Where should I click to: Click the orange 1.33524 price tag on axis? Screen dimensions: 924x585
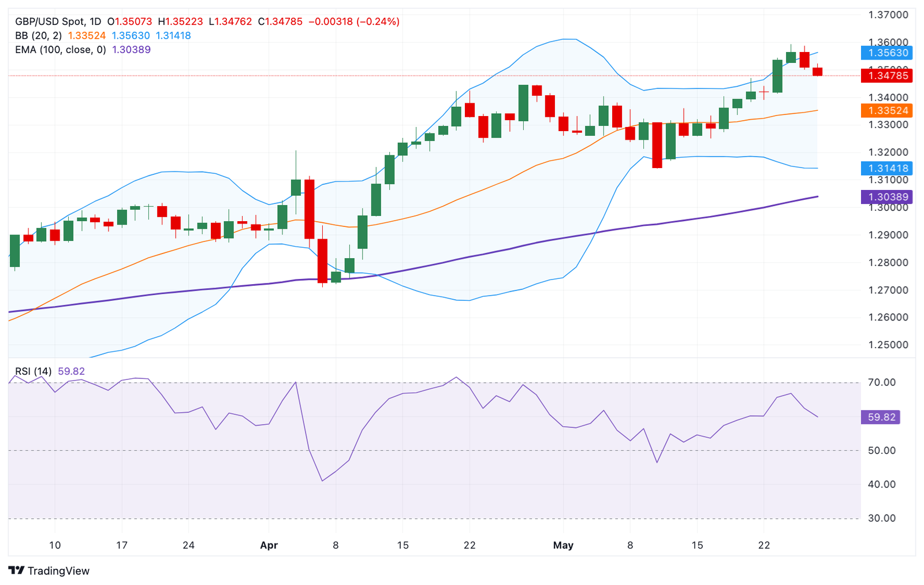[886, 110]
